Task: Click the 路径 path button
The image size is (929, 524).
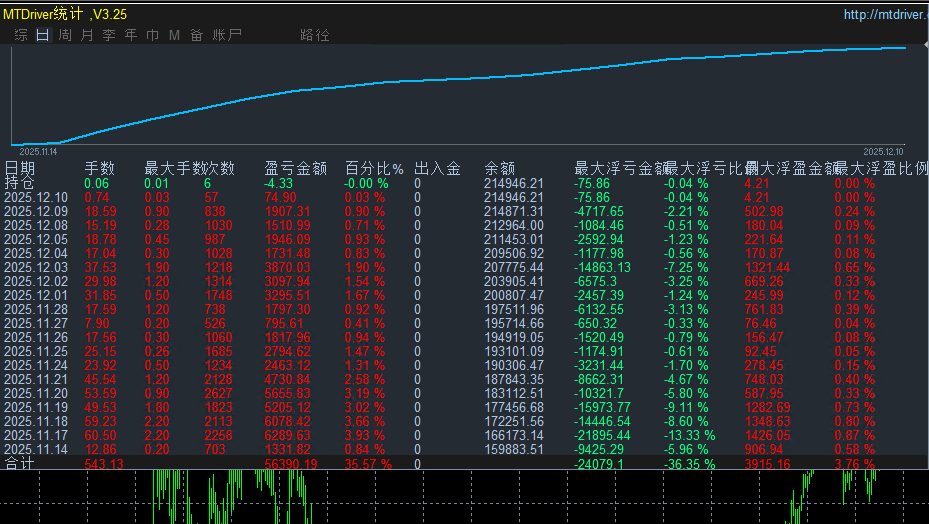Action: pyautogui.click(x=315, y=35)
